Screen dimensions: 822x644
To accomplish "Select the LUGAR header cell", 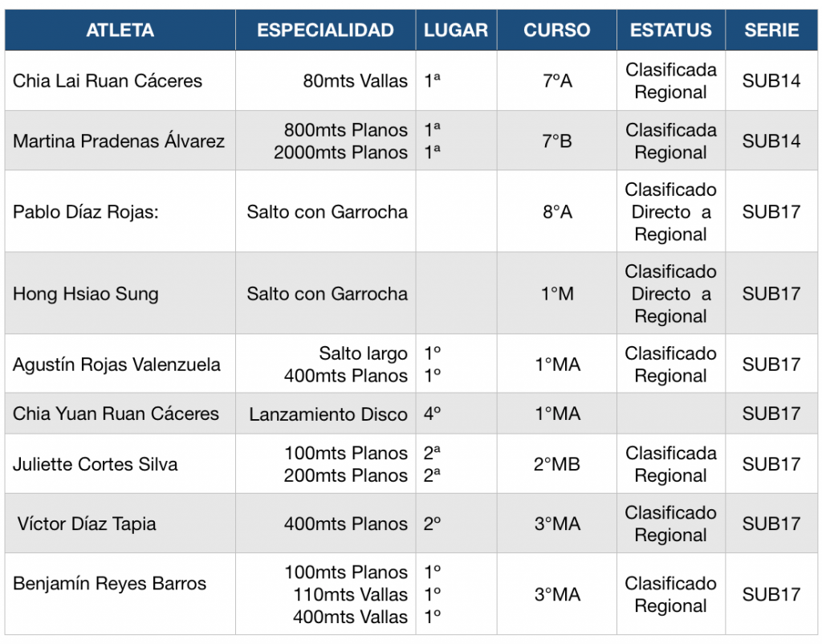I will click(456, 30).
